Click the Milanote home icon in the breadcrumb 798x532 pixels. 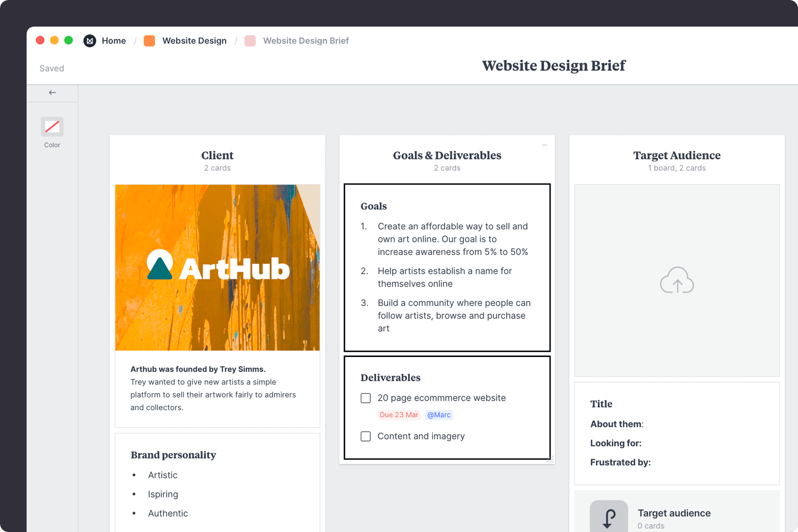point(89,40)
